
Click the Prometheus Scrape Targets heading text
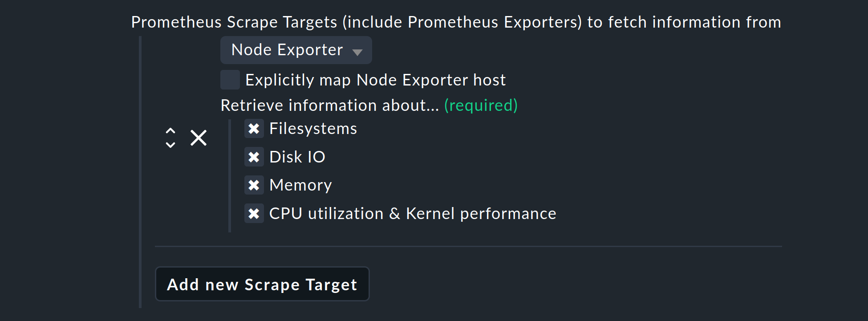pos(456,22)
